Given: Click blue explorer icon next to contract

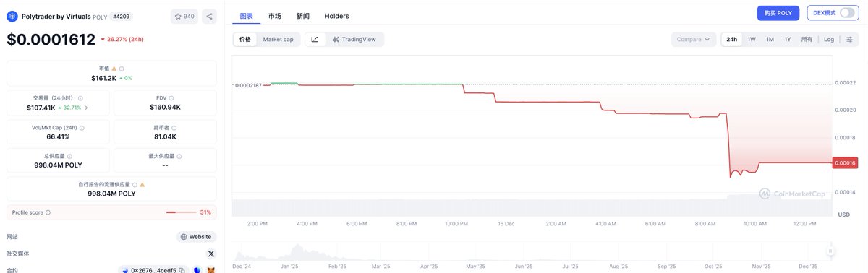Looking at the screenshot, I should coord(196,270).
